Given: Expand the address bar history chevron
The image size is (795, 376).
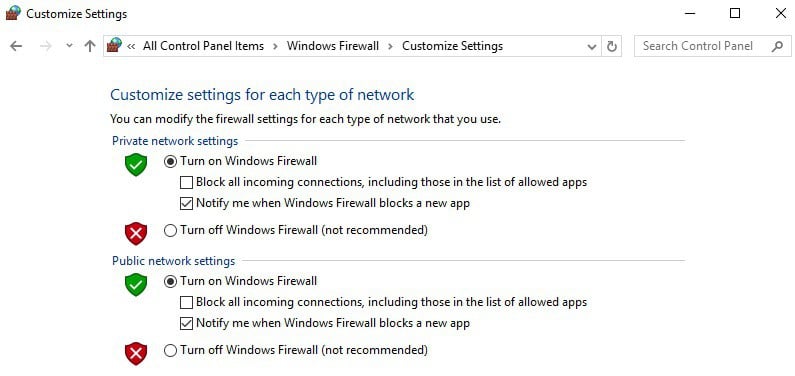Looking at the screenshot, I should click(x=591, y=47).
